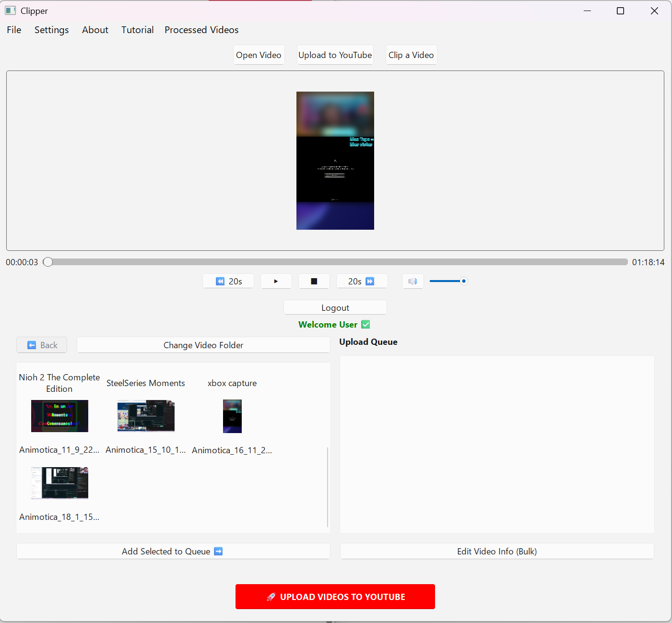
Task: Click the arrow icon on Add Selected to Queue
Action: 219,551
